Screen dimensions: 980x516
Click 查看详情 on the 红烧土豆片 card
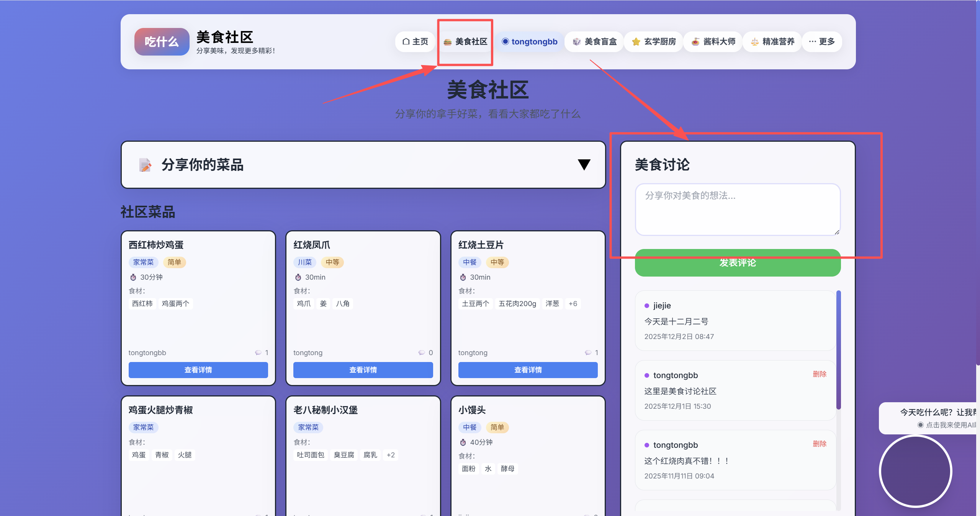click(528, 370)
